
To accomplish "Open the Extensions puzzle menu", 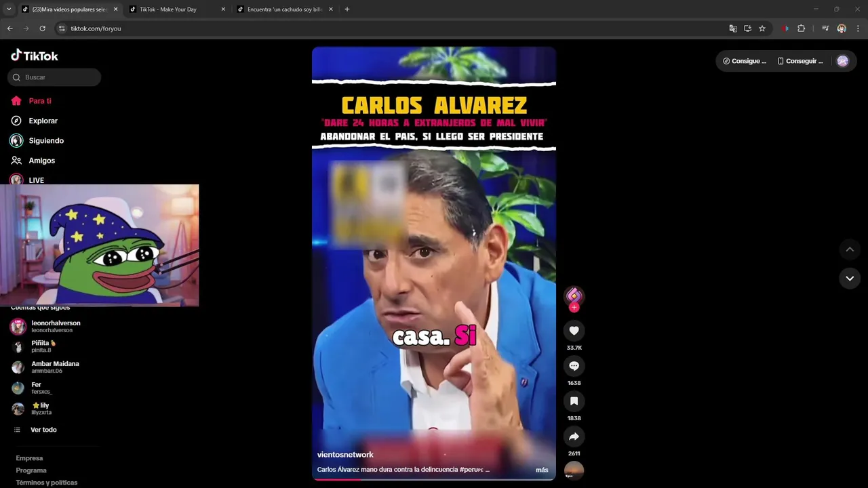I will pos(801,28).
